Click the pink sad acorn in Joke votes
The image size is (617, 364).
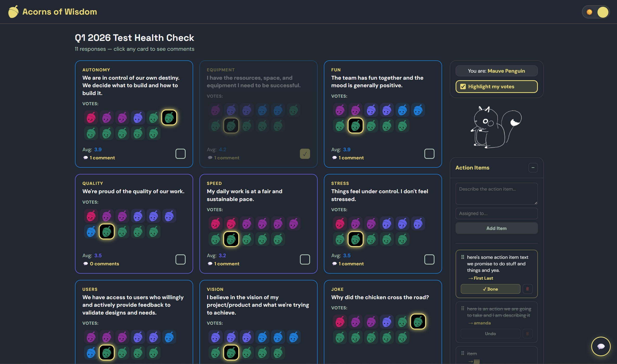(x=340, y=322)
